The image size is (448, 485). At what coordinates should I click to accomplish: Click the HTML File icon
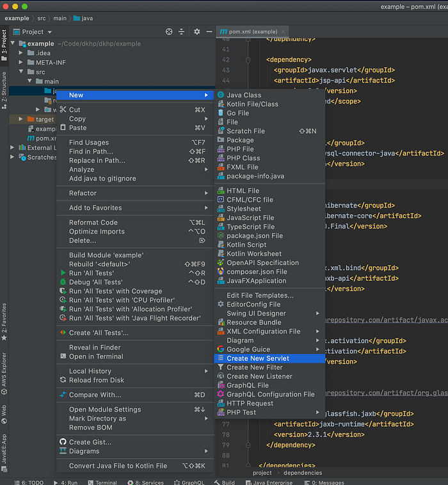tap(221, 191)
